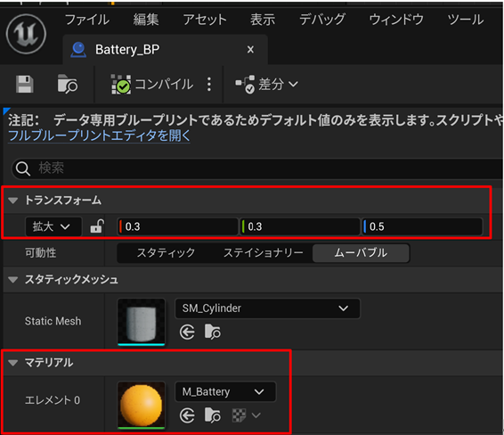The image size is (504, 435).
Task: Open the ウィンドウ menu
Action: pos(396,20)
